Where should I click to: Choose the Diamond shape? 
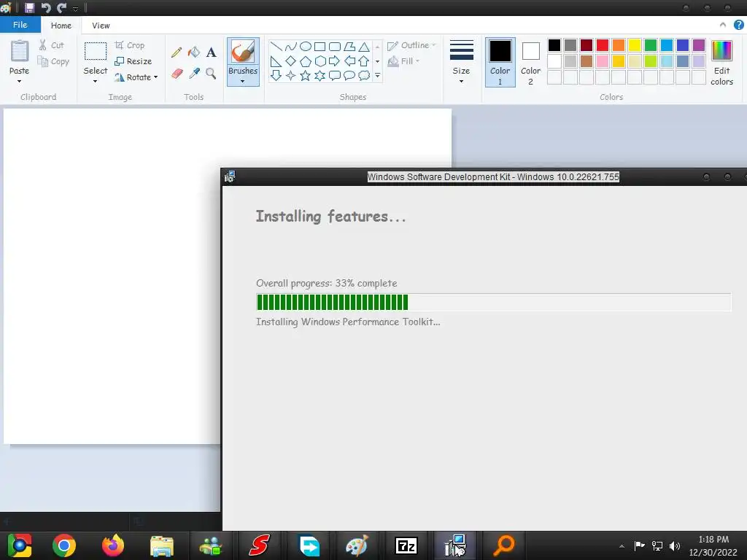290,61
